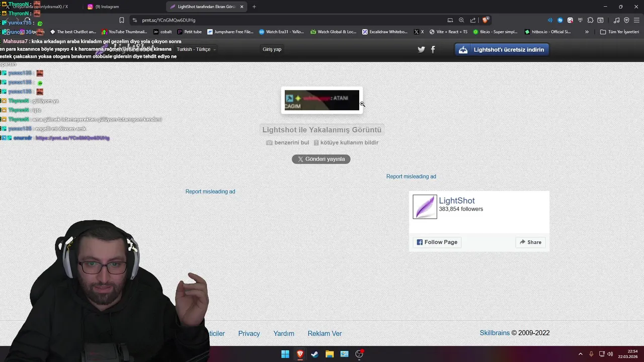644x362 pixels.
Task: Open the zoom magnifier in address bar
Action: (461, 20)
